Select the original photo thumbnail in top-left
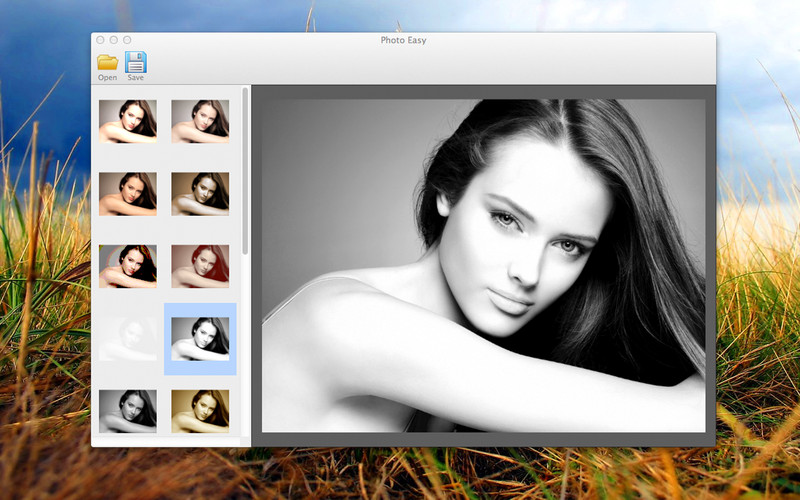 (x=127, y=121)
